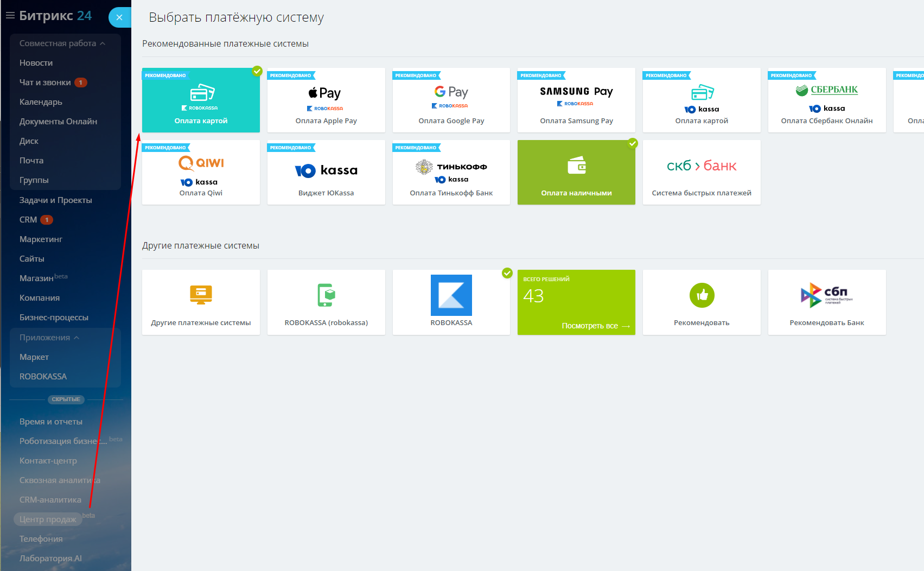Screen dimensions: 924x571
Task: Open the ROBOKASSA (robokassa) phone icon tile
Action: pos(327,295)
